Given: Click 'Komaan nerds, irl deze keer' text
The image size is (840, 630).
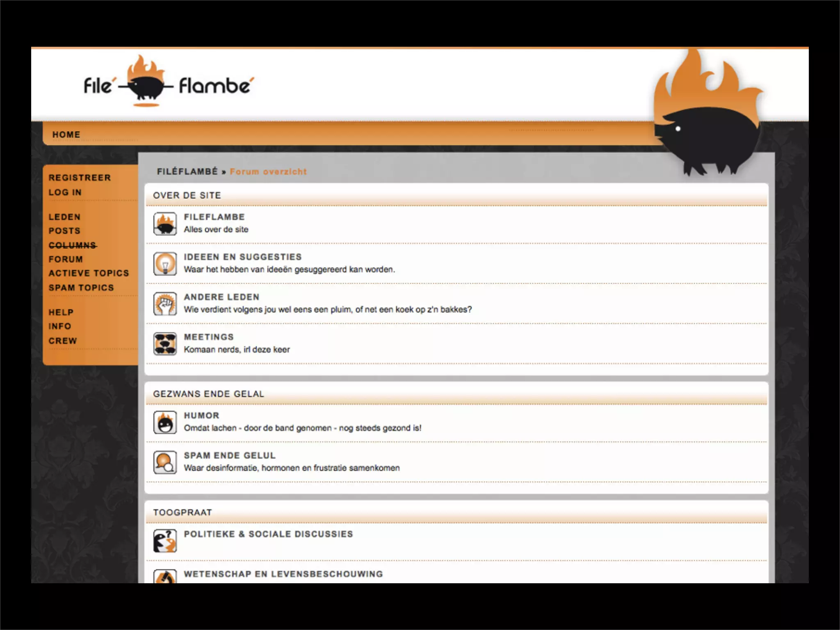Looking at the screenshot, I should [x=237, y=349].
